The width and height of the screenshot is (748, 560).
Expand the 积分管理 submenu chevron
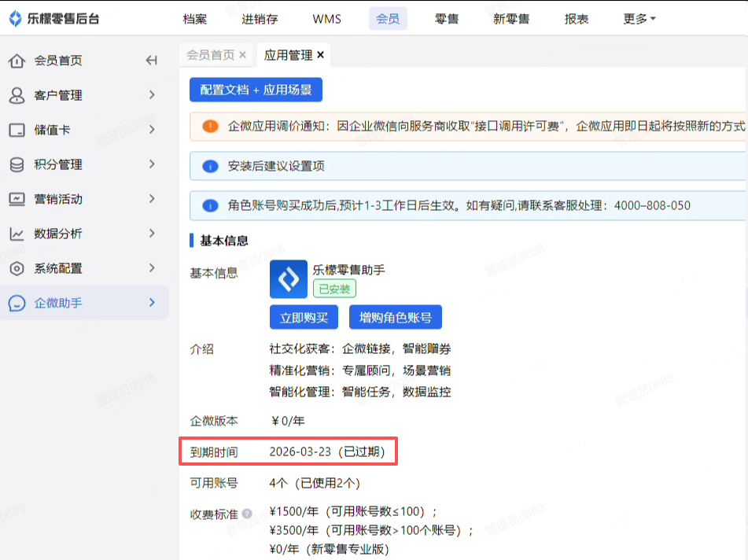point(152,164)
